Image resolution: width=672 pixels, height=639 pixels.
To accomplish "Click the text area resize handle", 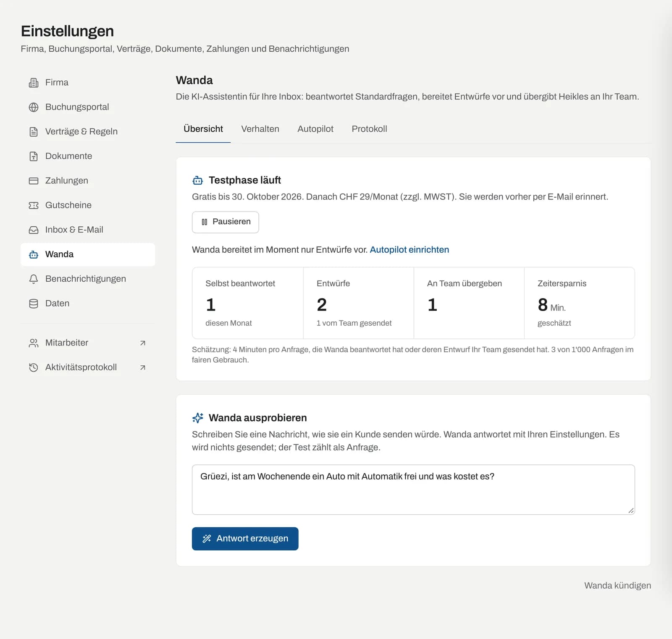I will click(x=631, y=511).
